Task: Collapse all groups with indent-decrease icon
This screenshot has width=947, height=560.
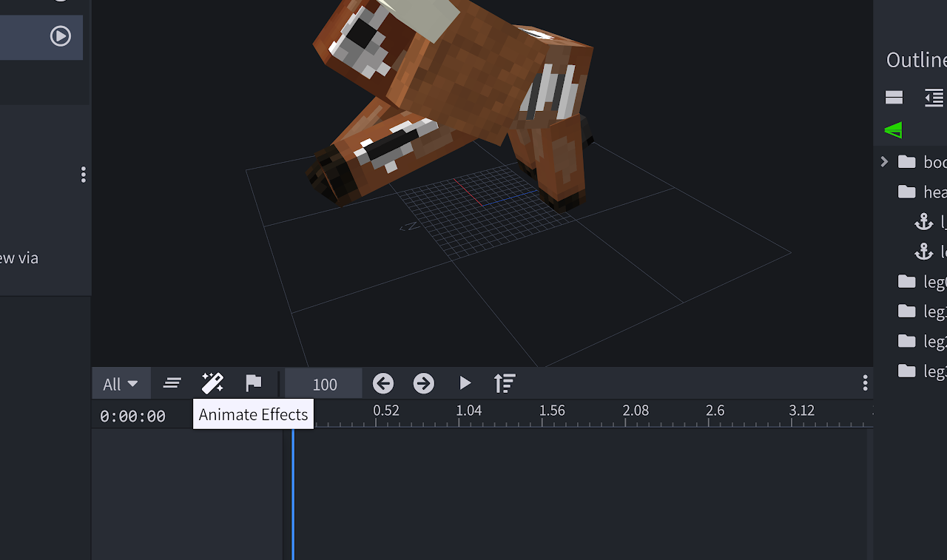Action: pyautogui.click(x=934, y=98)
